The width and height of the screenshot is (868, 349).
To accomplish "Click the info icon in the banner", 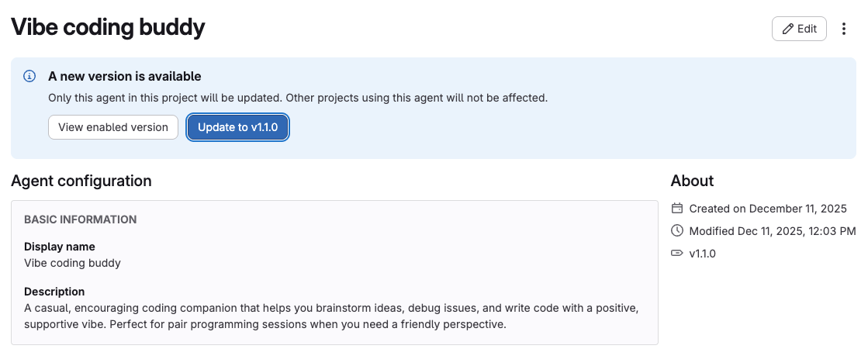I will tap(29, 76).
